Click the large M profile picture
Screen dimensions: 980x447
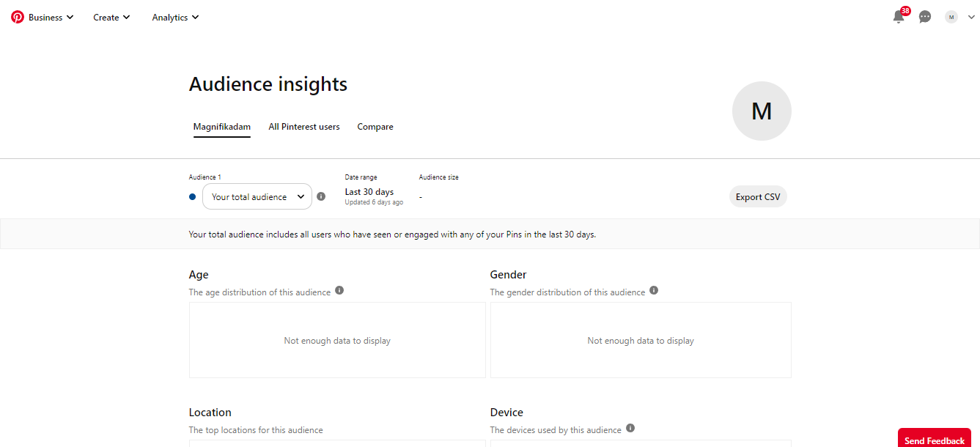762,111
